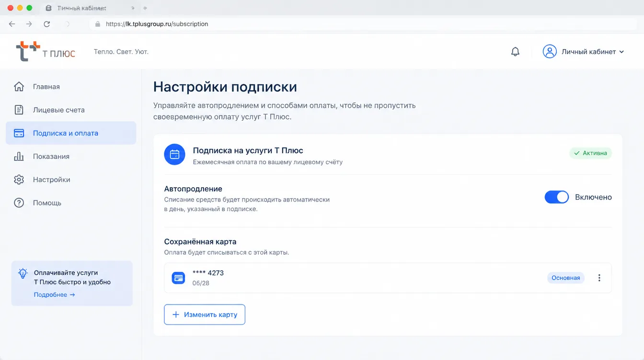The image size is (644, 360).
Task: Click the Изменить карту button
Action: 205,315
